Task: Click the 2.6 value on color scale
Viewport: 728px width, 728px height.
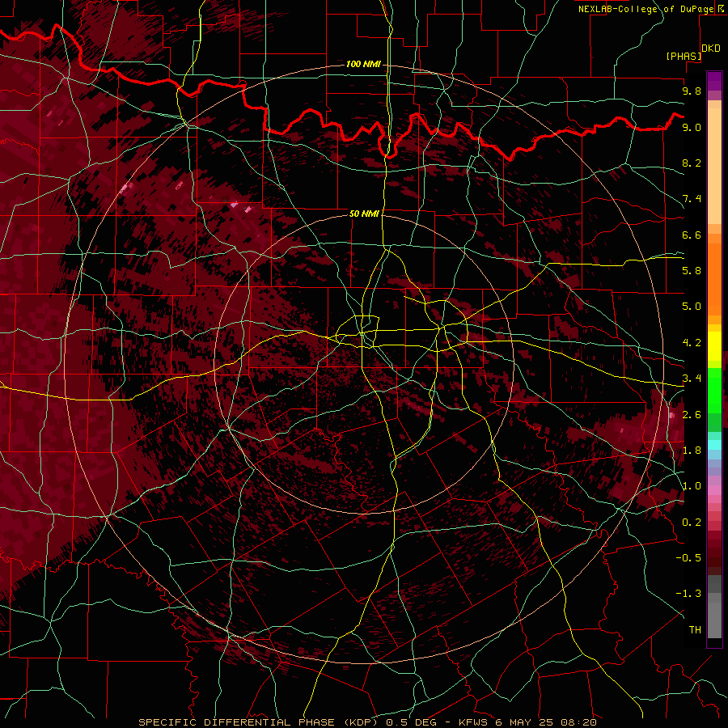Action: click(x=692, y=415)
